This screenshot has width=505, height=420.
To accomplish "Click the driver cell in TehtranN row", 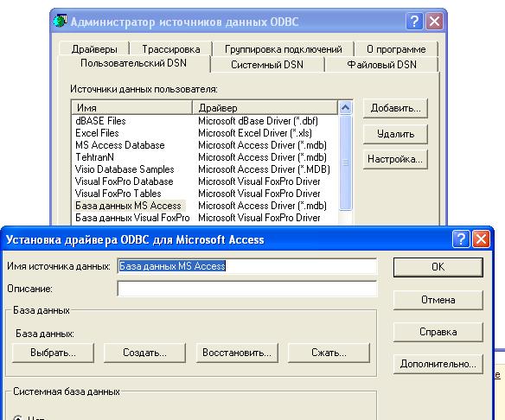I will click(x=263, y=157).
